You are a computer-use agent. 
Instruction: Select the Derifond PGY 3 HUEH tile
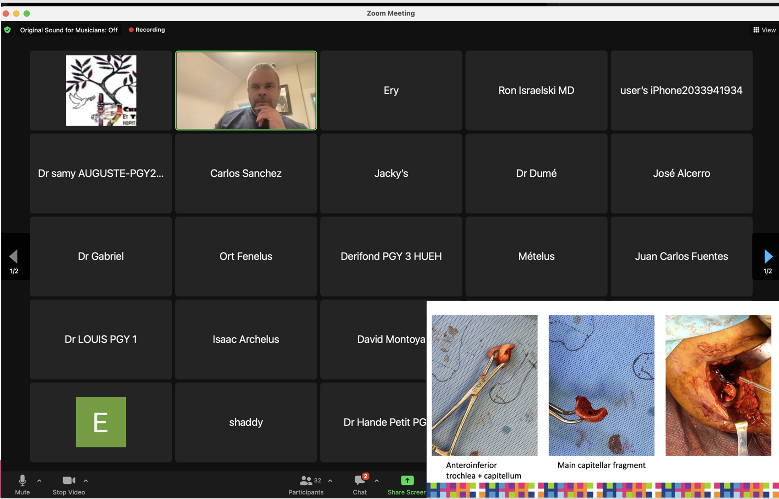(391, 256)
